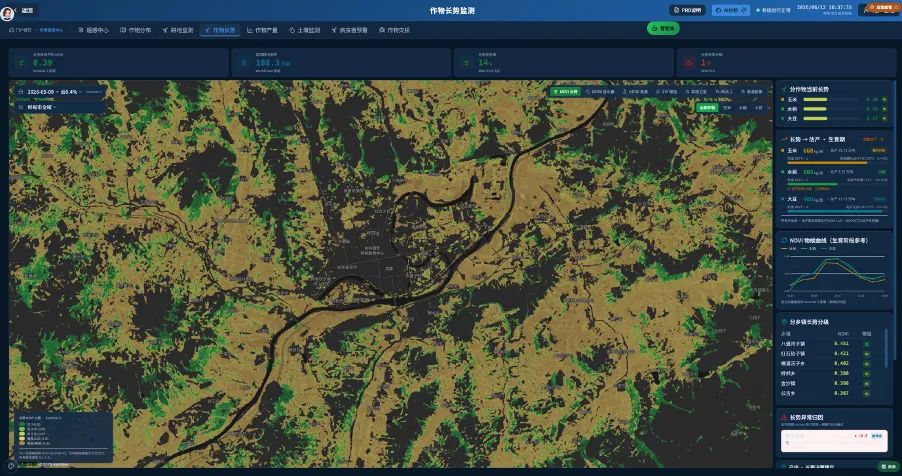The image size is (902, 476).
Task: Toggle the 水稻 series in the NDVI chart legend
Action: pyautogui.click(x=808, y=249)
